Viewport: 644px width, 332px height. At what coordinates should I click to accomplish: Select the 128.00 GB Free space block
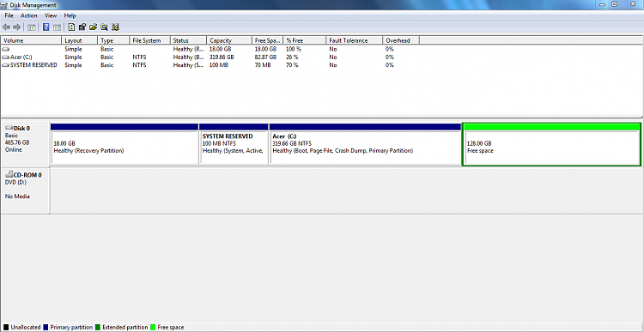coord(551,144)
